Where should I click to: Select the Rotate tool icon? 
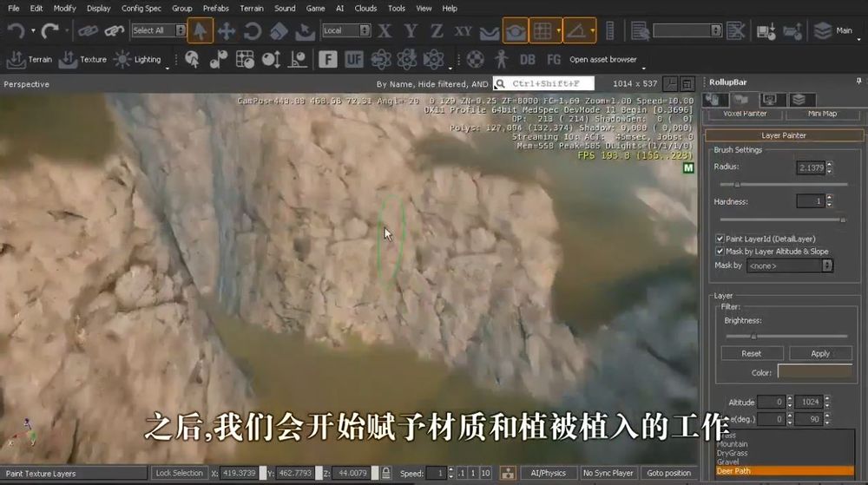(x=253, y=31)
